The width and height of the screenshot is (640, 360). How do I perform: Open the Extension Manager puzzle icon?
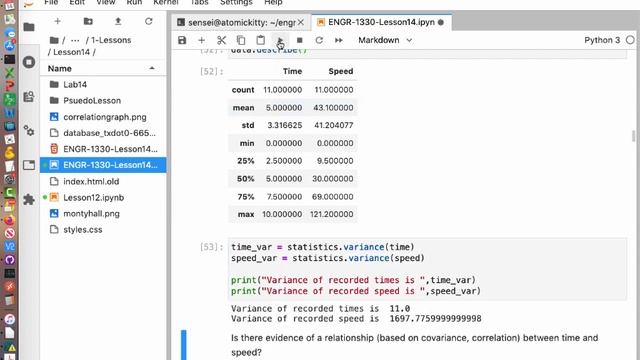tap(29, 199)
